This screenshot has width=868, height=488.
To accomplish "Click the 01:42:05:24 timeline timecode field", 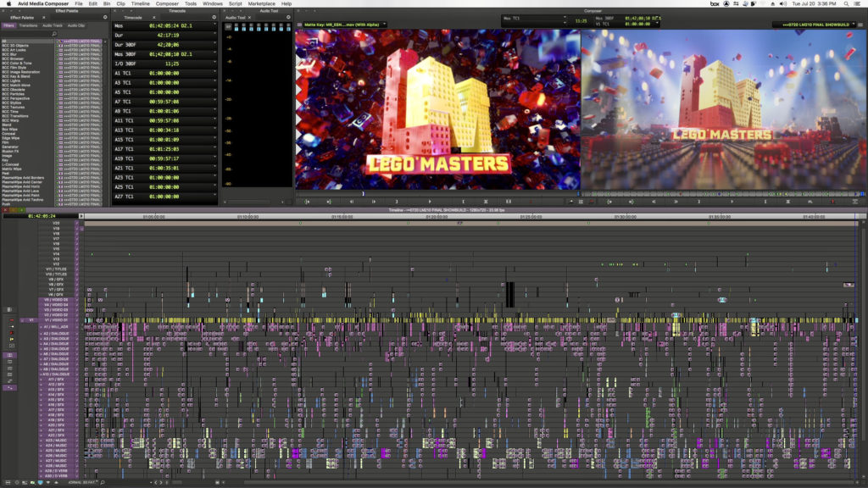I will (42, 216).
